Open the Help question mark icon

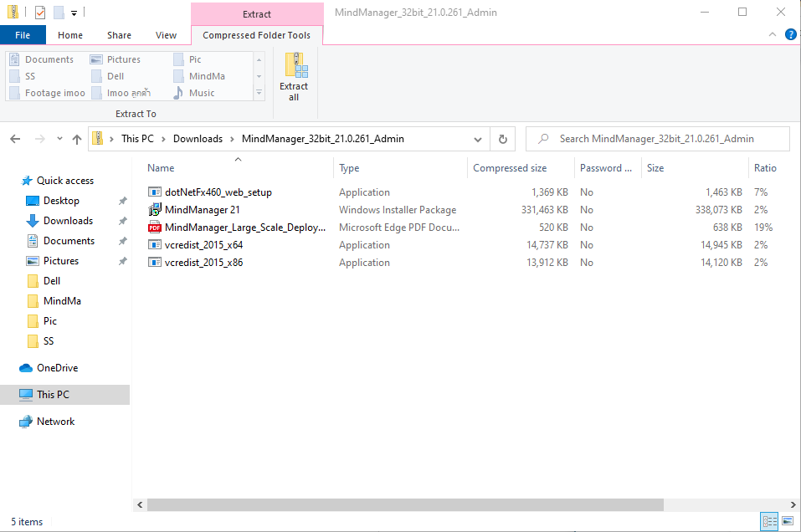coord(790,35)
